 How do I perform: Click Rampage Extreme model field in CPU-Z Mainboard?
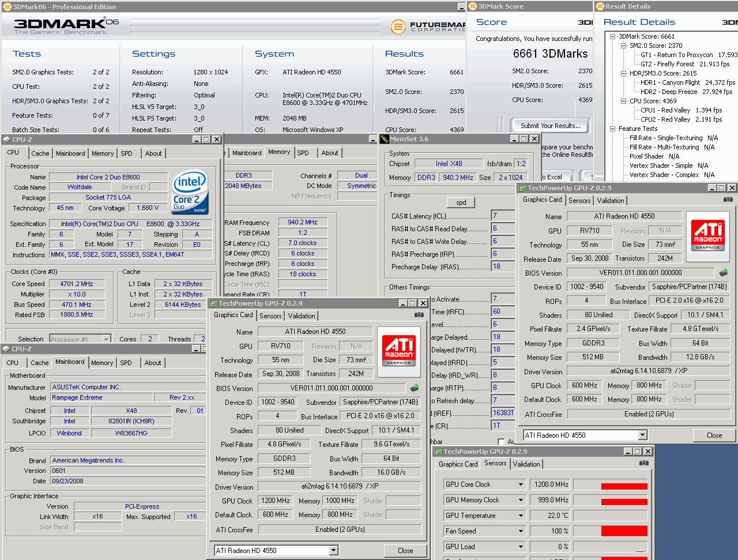point(101,397)
